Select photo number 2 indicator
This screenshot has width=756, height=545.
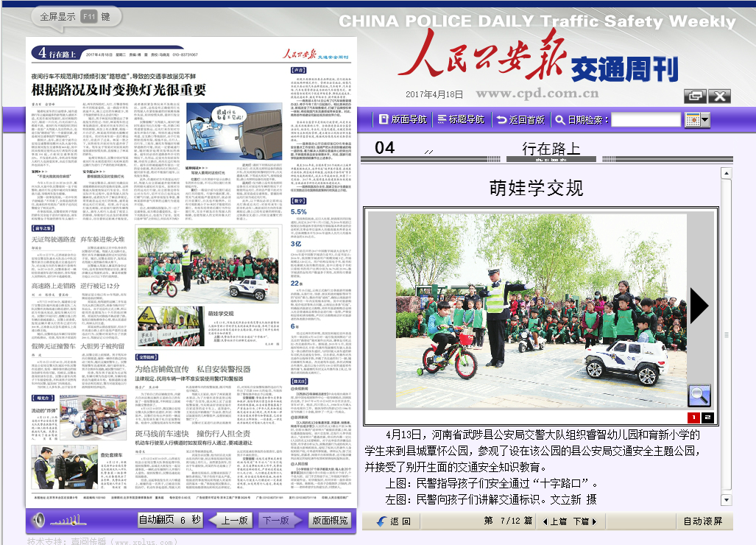click(707, 418)
